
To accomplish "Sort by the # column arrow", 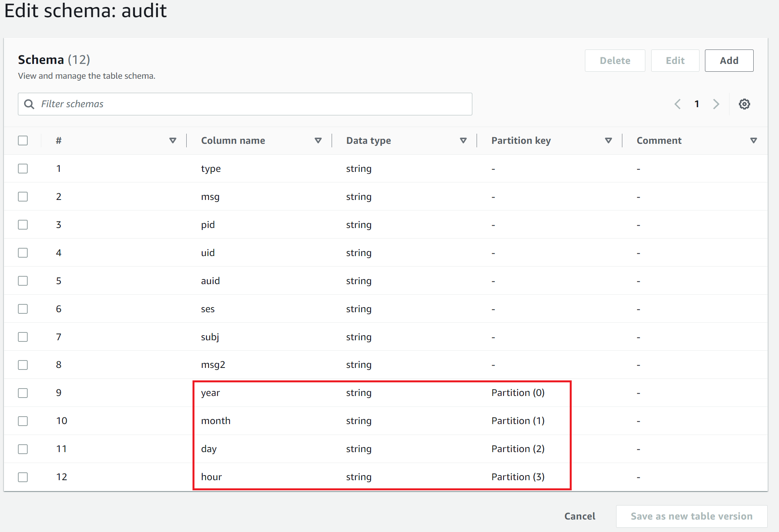I will click(x=173, y=141).
